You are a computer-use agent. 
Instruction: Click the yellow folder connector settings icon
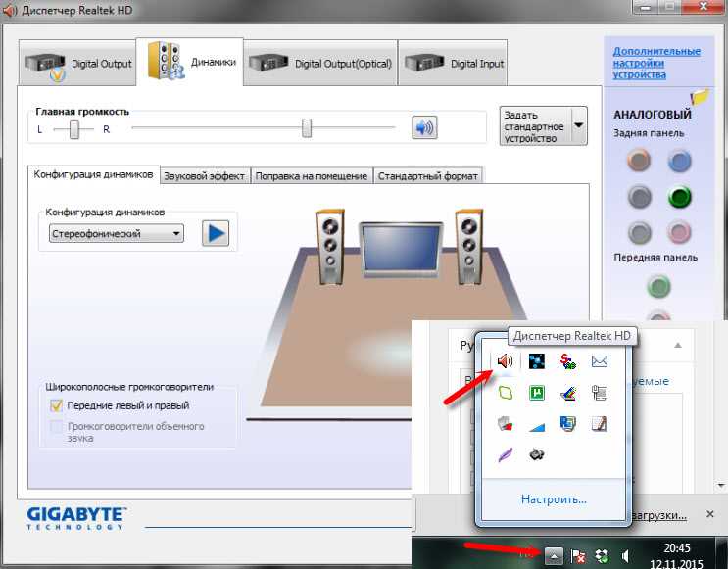pos(699,96)
